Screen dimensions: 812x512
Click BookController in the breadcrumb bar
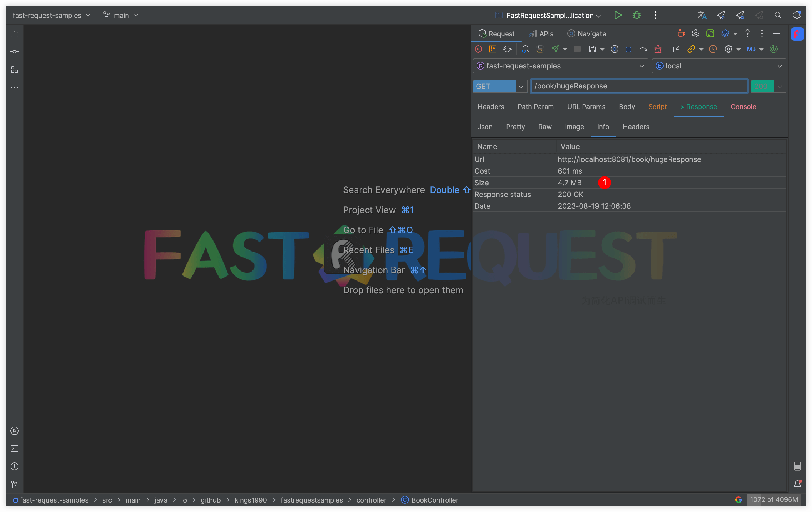[434, 500]
